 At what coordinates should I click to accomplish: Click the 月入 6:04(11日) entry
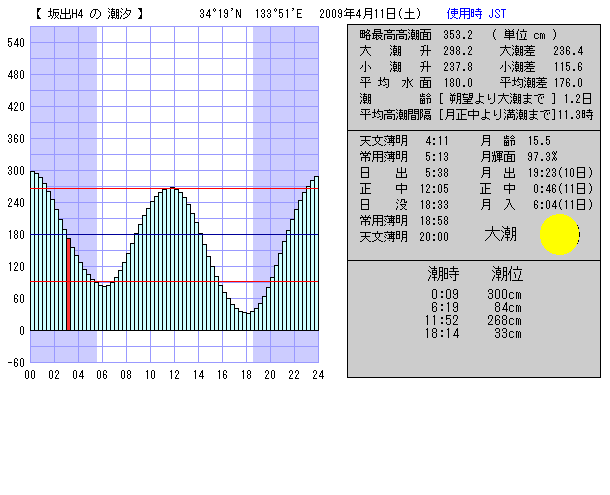(536, 205)
